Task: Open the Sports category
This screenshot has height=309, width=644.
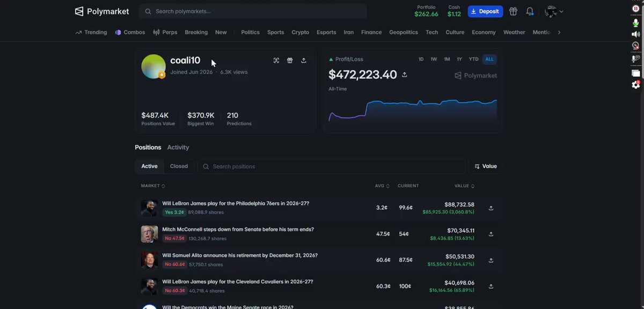Action: click(x=275, y=32)
